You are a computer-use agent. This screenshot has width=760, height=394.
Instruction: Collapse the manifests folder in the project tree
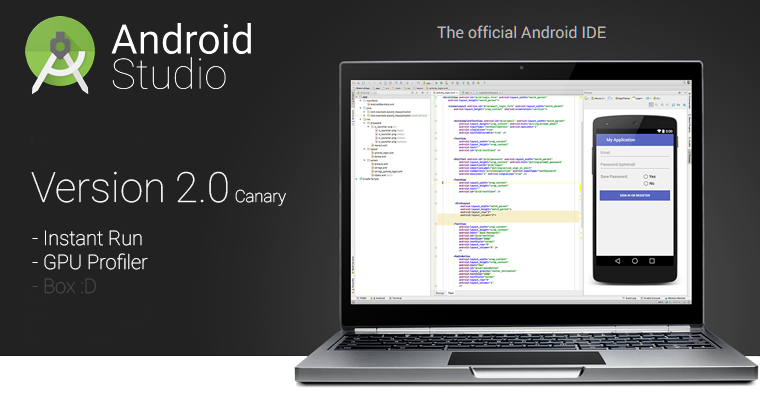pyautogui.click(x=361, y=100)
